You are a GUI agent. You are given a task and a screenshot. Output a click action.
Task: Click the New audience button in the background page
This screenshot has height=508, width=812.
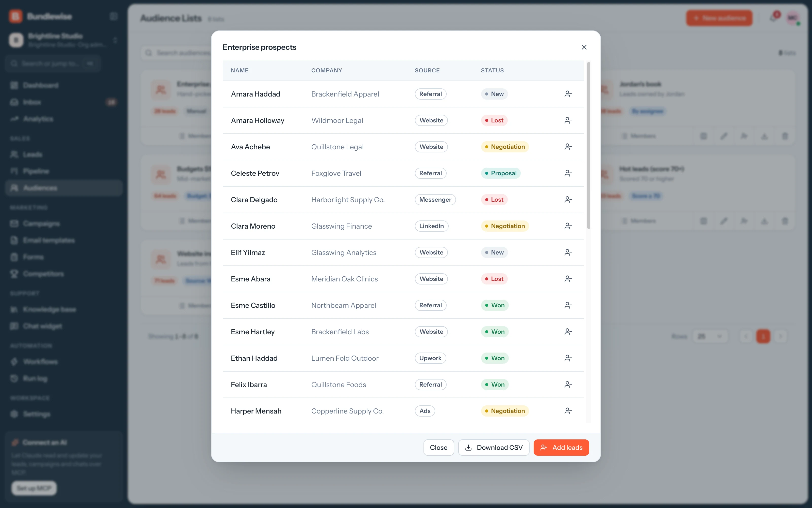coord(719,18)
